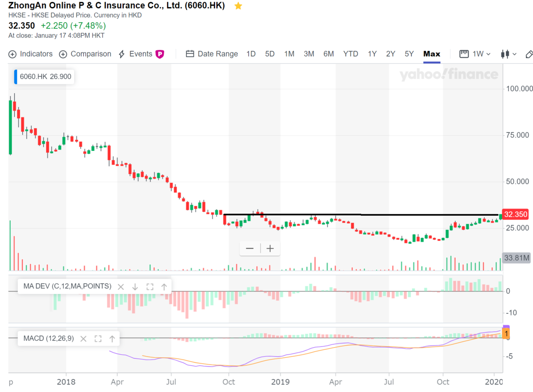
Task: Select the 1M range
Action: (x=289, y=54)
